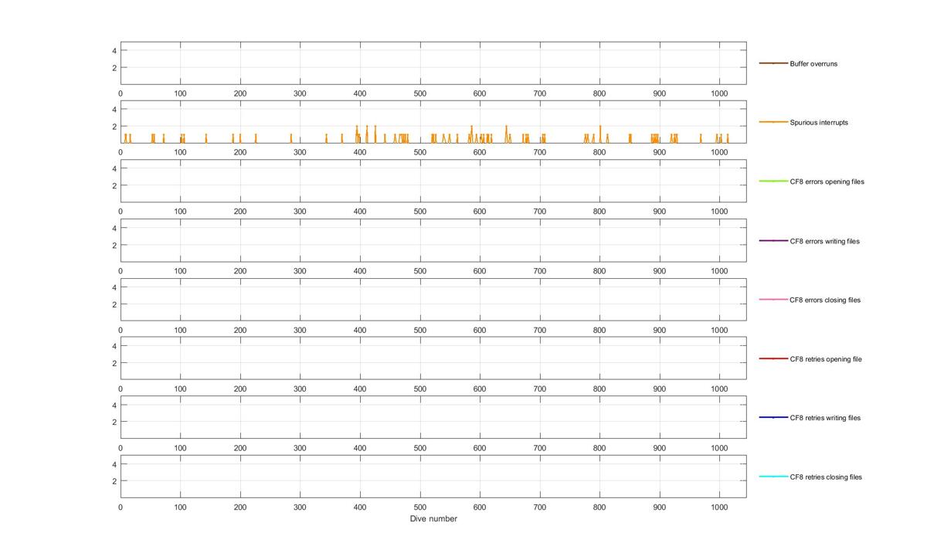The height and width of the screenshot is (560, 927).
Task: Click the brown Buffer overruns legend line
Action: click(x=773, y=63)
